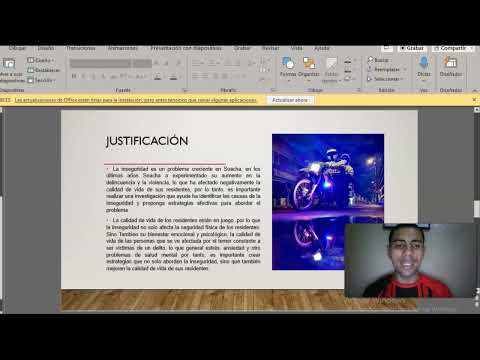
Task: Click the Grabar button at top right
Action: click(x=413, y=48)
